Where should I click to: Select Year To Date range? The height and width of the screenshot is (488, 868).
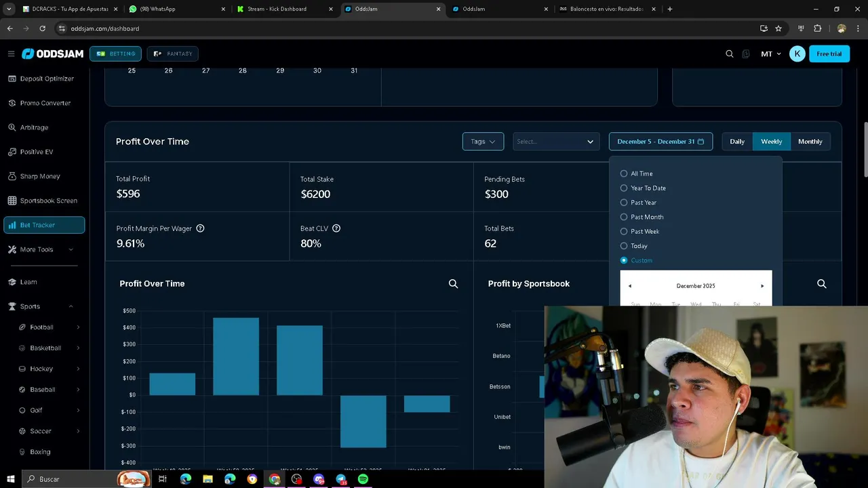click(x=643, y=188)
